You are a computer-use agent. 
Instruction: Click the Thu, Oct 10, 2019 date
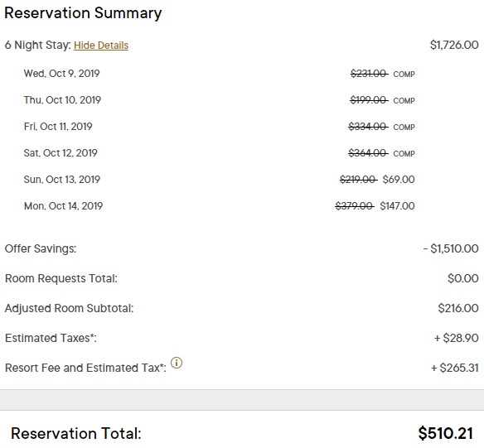[x=62, y=100]
